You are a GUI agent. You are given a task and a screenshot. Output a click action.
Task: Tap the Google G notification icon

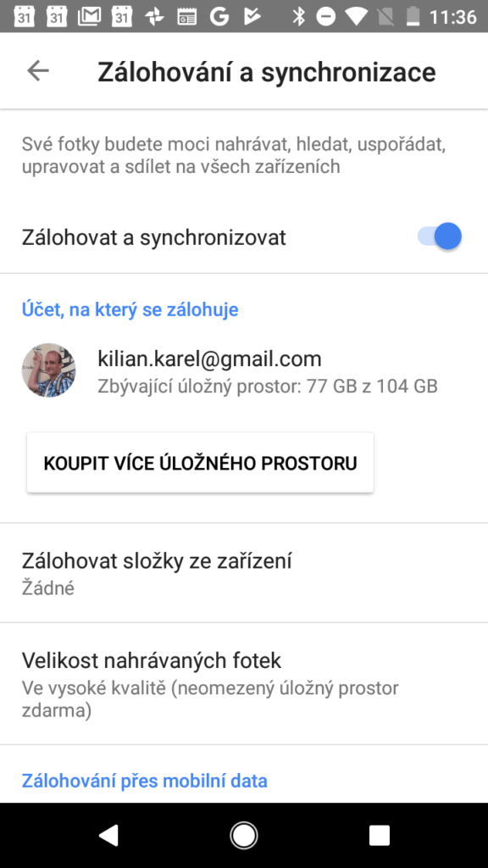click(219, 17)
